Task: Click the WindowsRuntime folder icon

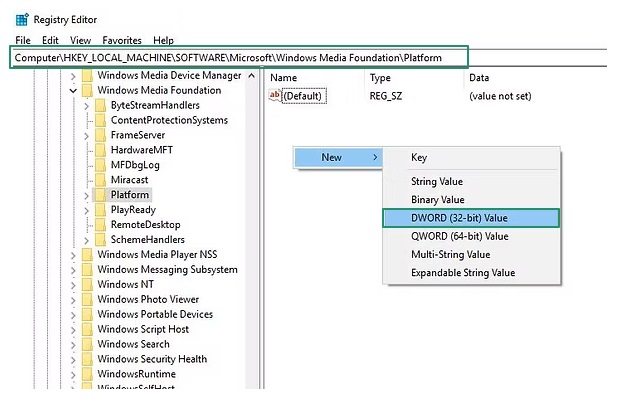Action: [x=87, y=374]
